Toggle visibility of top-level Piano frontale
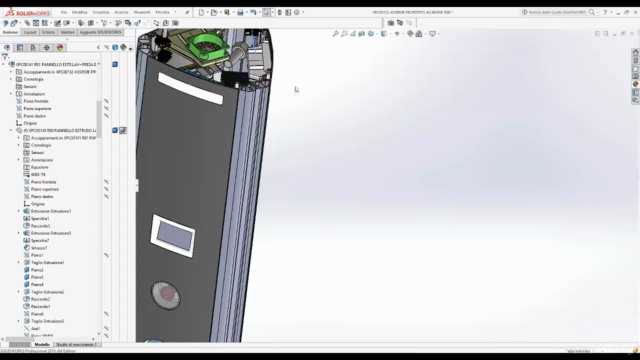640x360 pixels. 106,101
